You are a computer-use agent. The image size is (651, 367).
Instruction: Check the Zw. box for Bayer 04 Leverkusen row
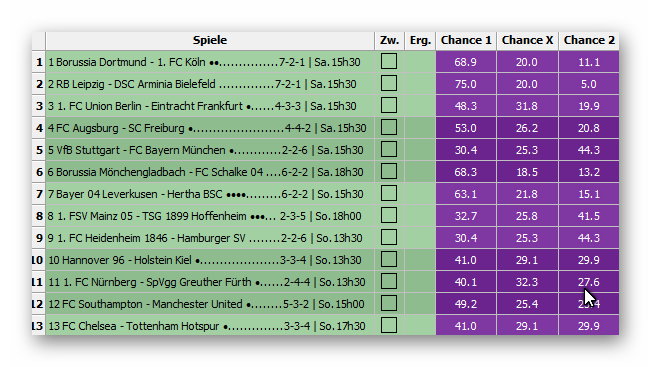pyautogui.click(x=389, y=193)
